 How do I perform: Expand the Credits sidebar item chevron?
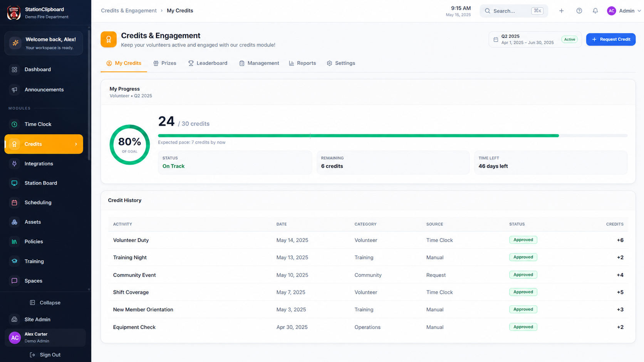point(76,144)
